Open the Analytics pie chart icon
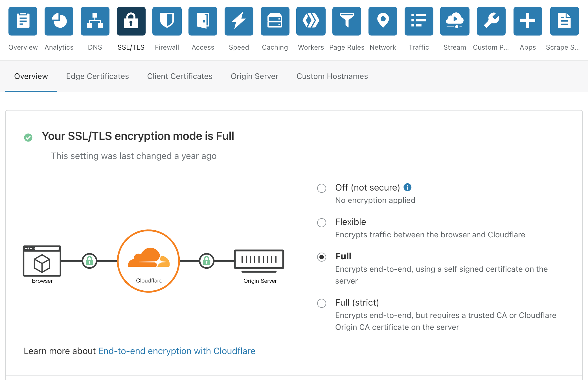 coord(59,21)
